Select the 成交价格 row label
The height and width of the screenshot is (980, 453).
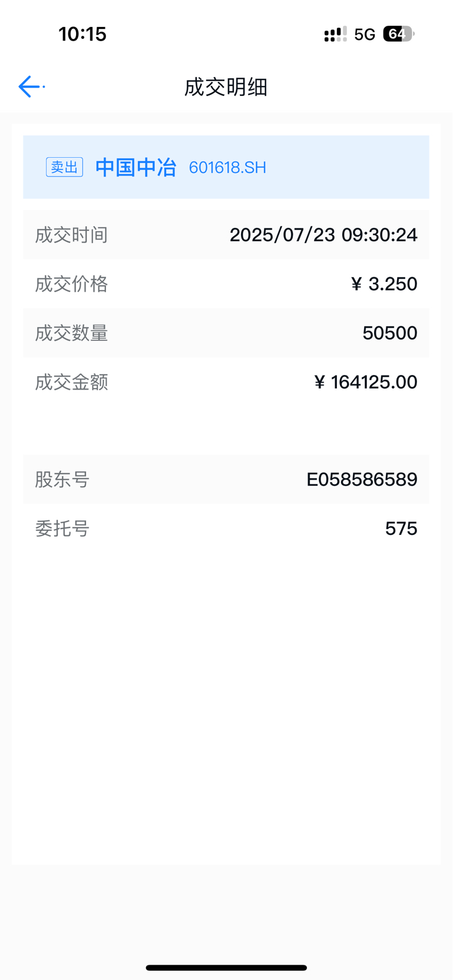(72, 284)
